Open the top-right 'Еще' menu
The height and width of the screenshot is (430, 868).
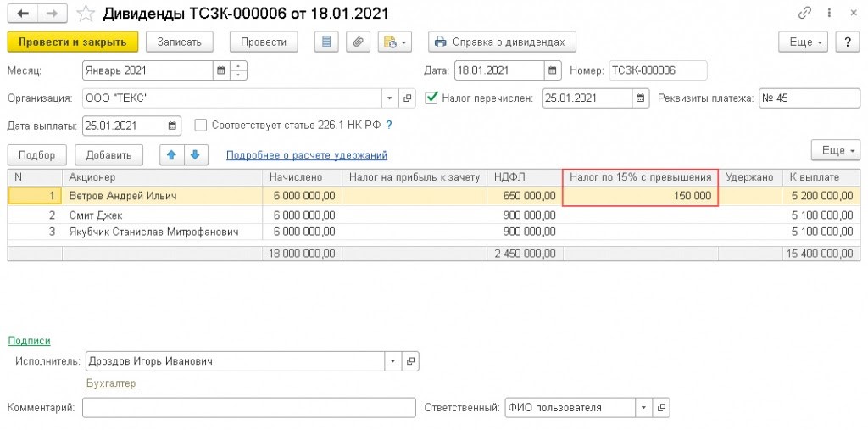click(x=803, y=42)
